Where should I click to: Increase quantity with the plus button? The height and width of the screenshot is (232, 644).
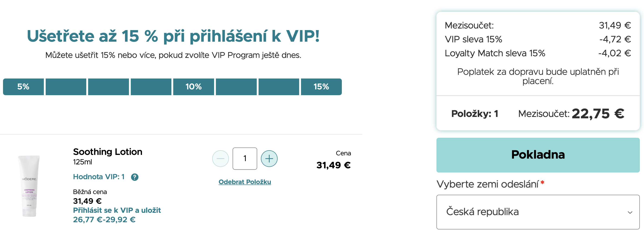269,159
